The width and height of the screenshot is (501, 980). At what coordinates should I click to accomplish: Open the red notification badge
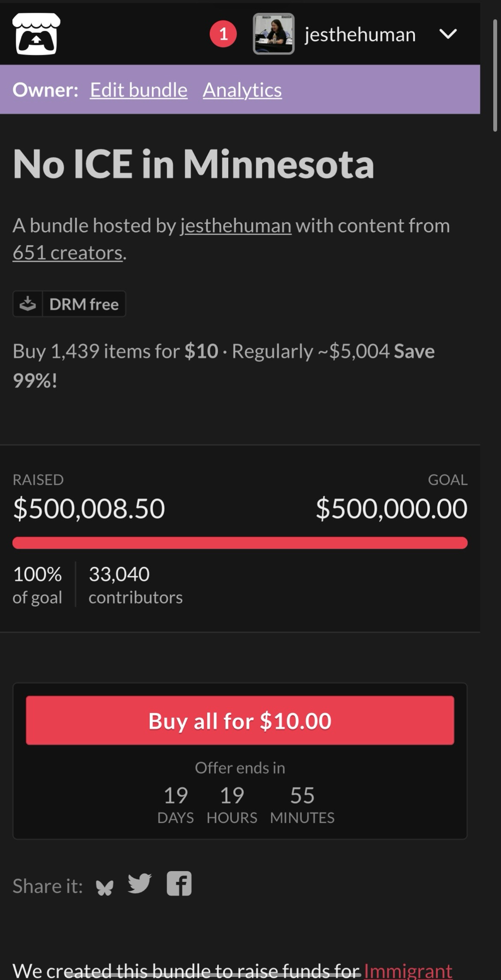(x=223, y=34)
